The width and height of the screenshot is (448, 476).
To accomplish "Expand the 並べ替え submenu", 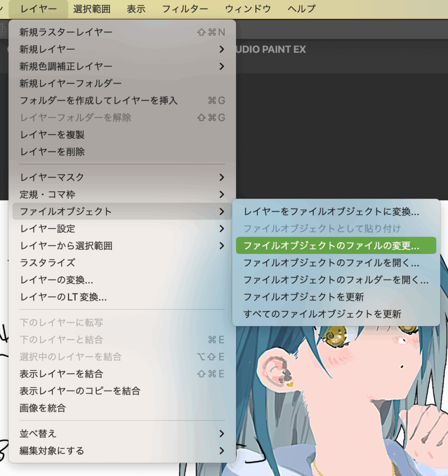I will (x=122, y=434).
